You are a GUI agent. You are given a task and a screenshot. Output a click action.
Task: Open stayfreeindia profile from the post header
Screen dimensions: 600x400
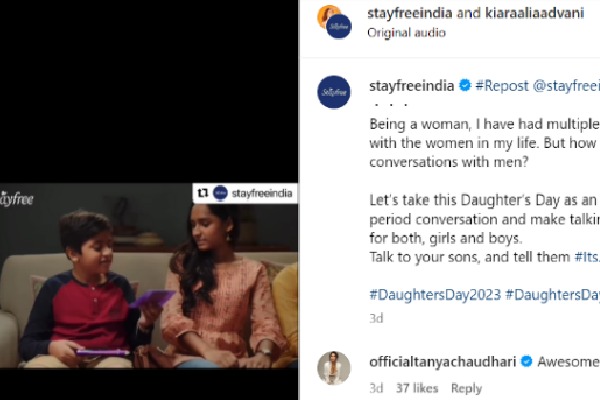pyautogui.click(x=403, y=14)
